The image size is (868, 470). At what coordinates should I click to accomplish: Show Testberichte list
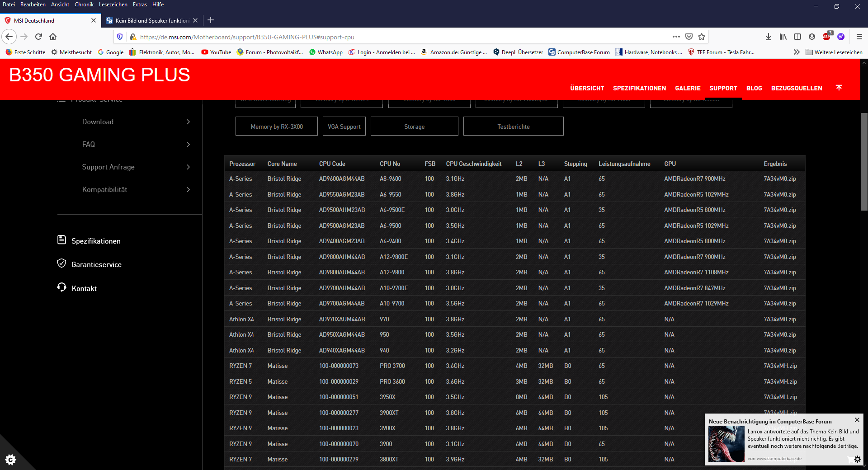click(514, 126)
